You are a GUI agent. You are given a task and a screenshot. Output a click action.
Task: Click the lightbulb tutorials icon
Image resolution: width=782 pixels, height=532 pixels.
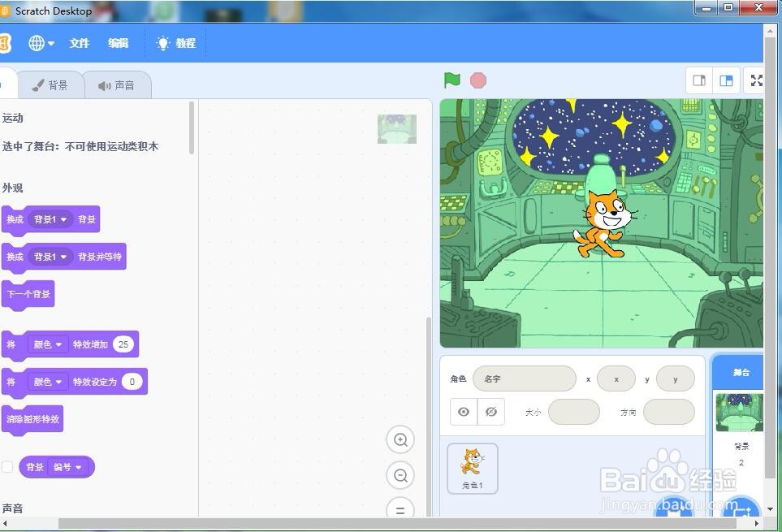162,43
